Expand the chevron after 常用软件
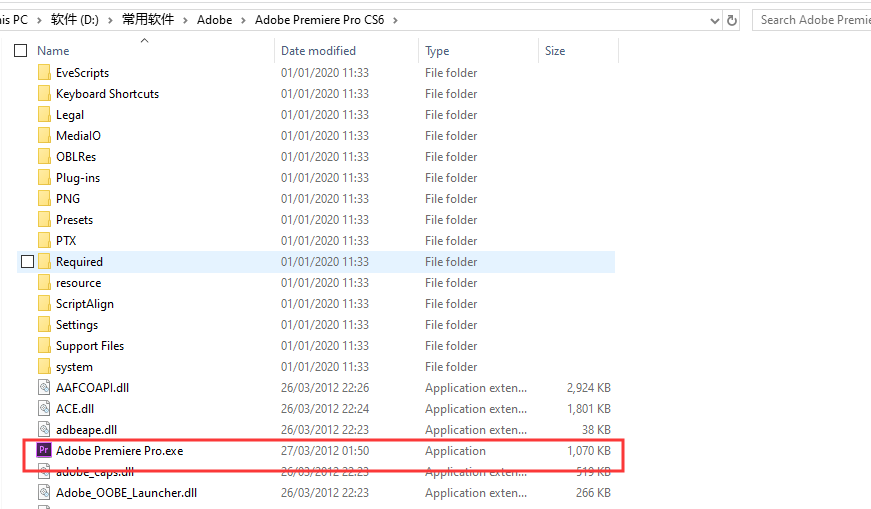This screenshot has width=871, height=509. (185, 21)
